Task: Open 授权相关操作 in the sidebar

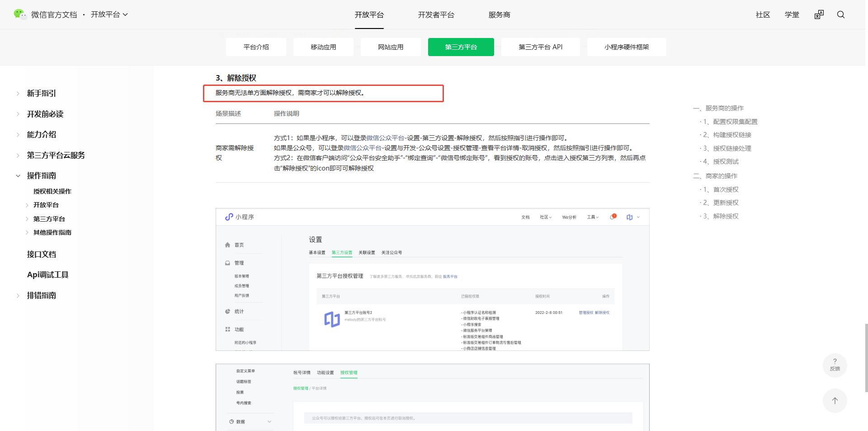Action: [x=52, y=191]
